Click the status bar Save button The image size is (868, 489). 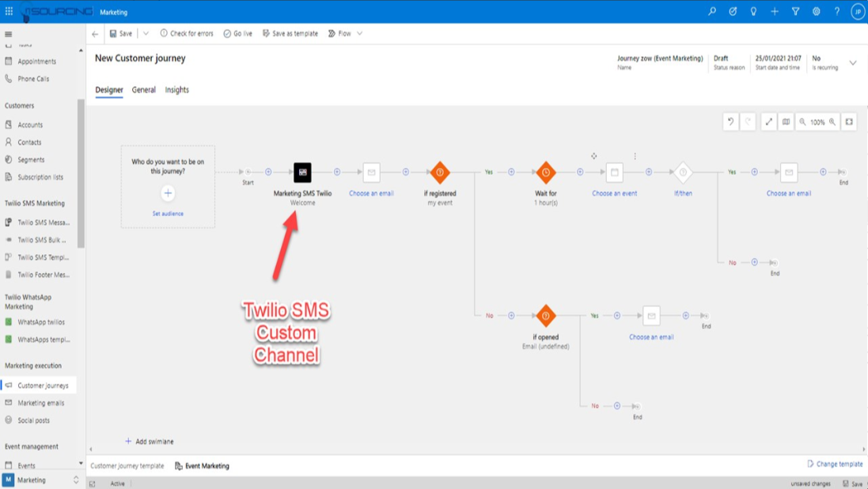tap(853, 484)
